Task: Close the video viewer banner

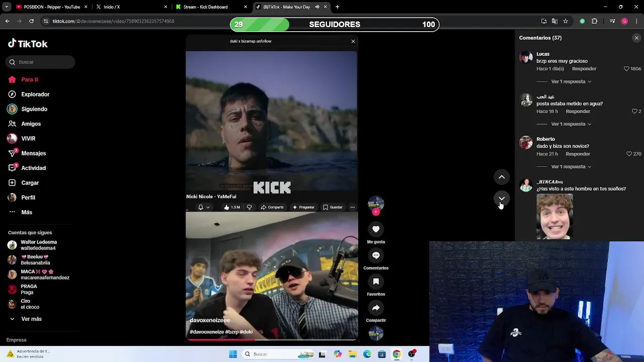Action: tap(353, 41)
